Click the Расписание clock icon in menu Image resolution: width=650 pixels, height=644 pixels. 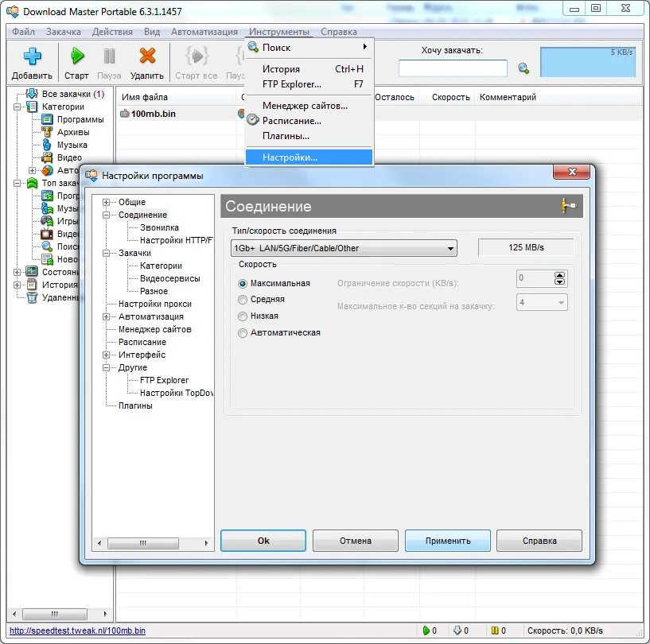253,121
